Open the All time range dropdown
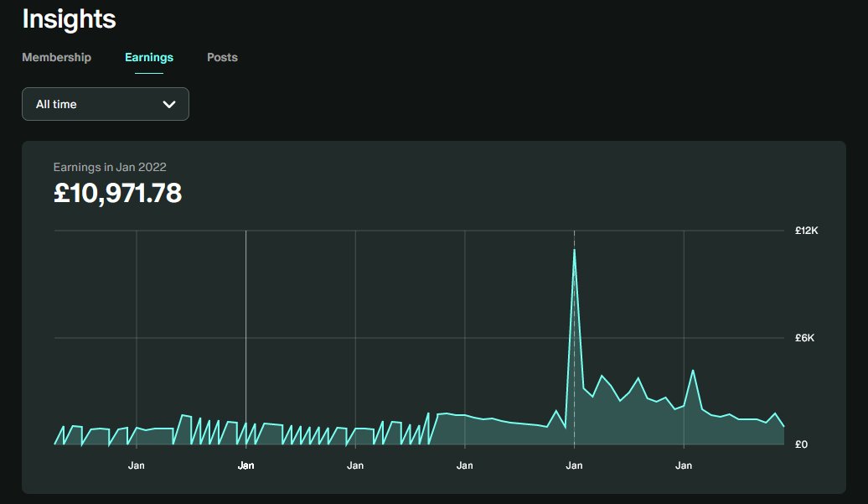 pyautogui.click(x=106, y=104)
